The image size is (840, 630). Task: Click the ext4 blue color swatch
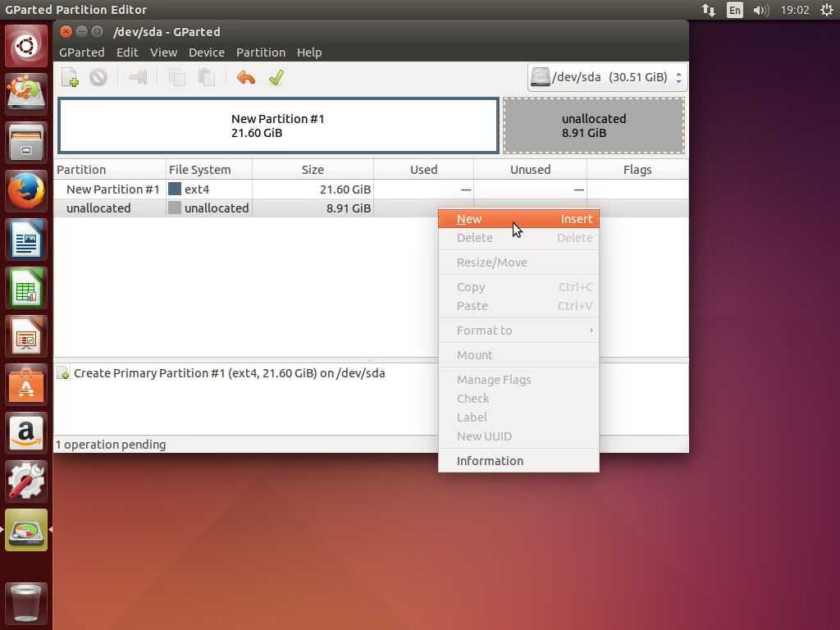coord(175,189)
